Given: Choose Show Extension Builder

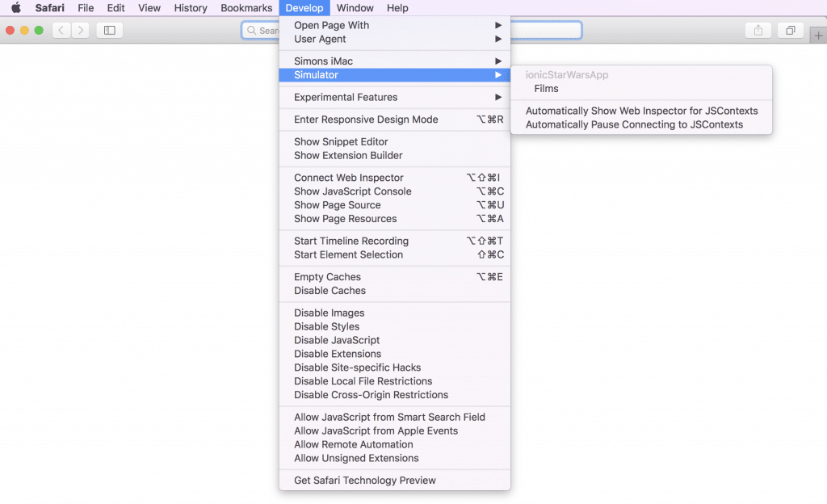Looking at the screenshot, I should click(394, 155).
